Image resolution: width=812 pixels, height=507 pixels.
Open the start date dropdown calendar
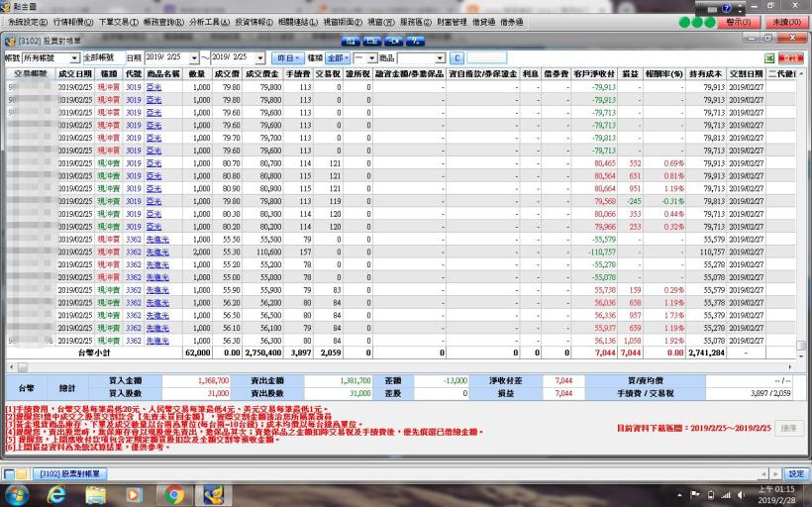[x=194, y=58]
